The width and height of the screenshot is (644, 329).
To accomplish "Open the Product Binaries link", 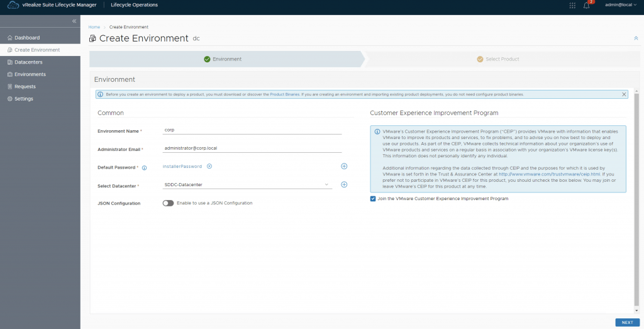I will [x=284, y=94].
